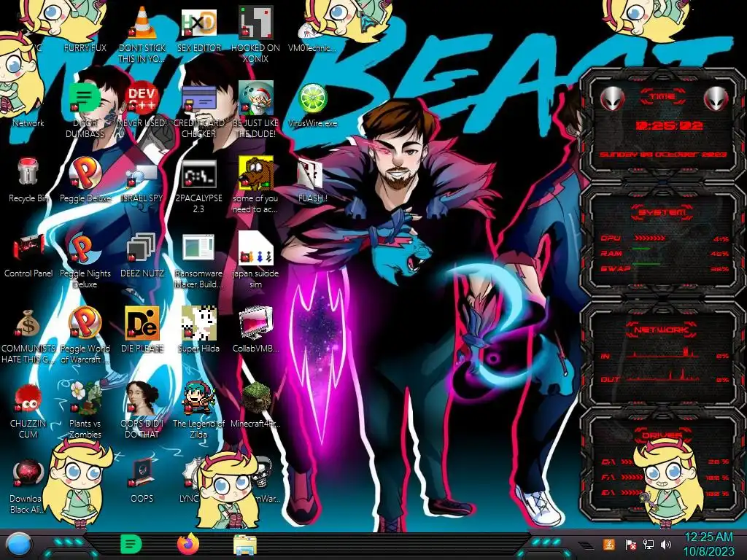Open Ransomware Maker Build... shortcut

(x=198, y=248)
